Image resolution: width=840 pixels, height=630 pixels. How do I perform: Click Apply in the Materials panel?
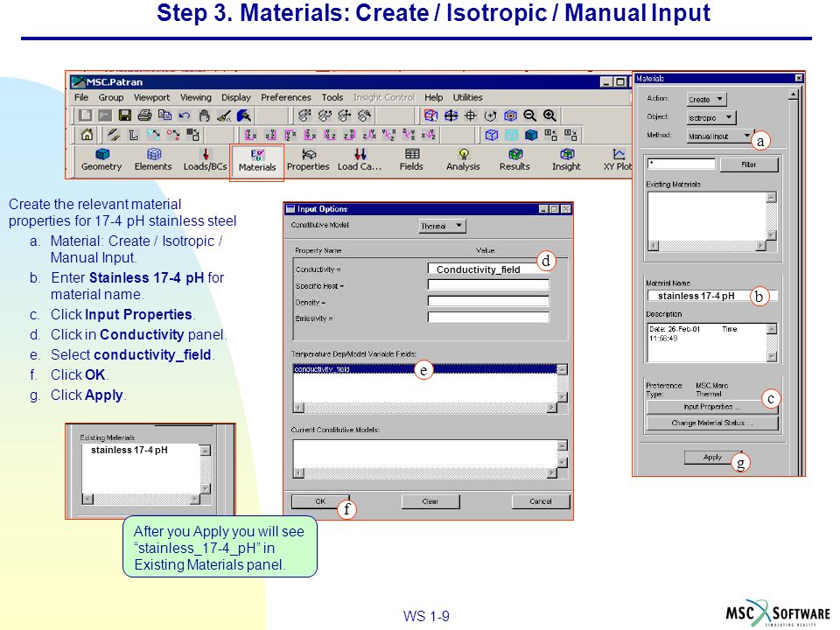pos(712,457)
